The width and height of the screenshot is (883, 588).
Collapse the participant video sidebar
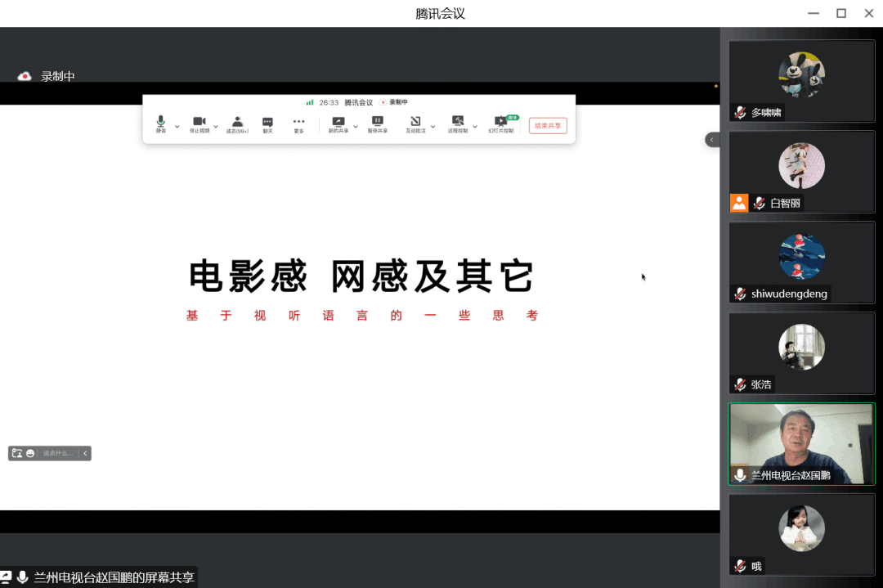click(712, 139)
